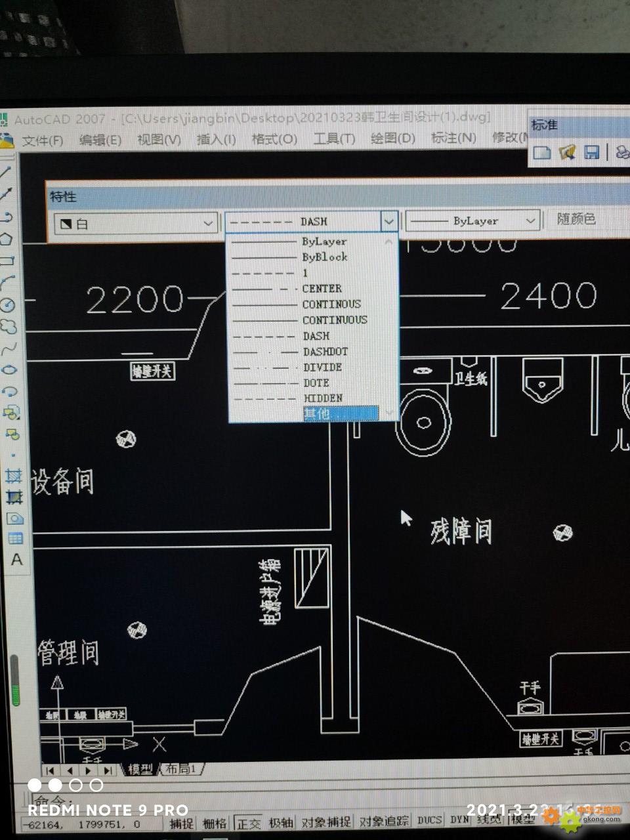Choose DASHDOT linetype in list
Image resolution: width=630 pixels, height=840 pixels.
(x=307, y=352)
